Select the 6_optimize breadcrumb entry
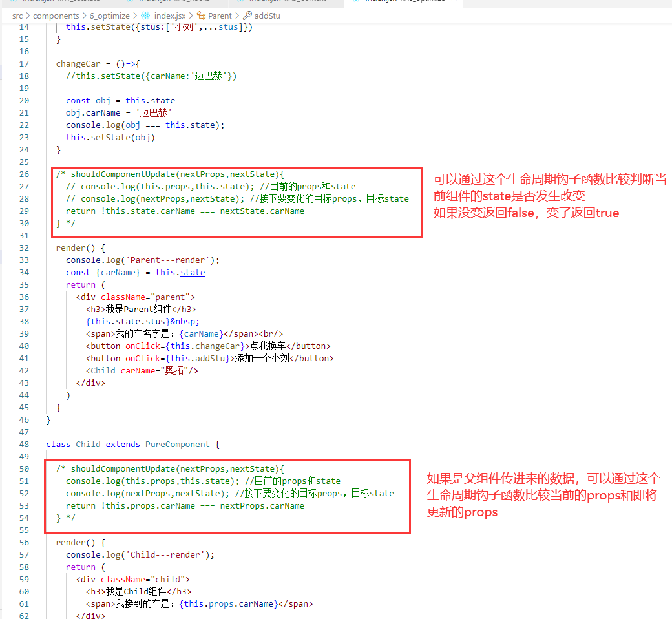 [109, 16]
